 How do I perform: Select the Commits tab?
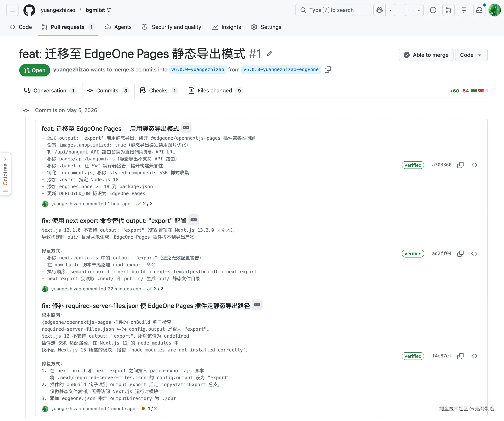pyautogui.click(x=108, y=91)
